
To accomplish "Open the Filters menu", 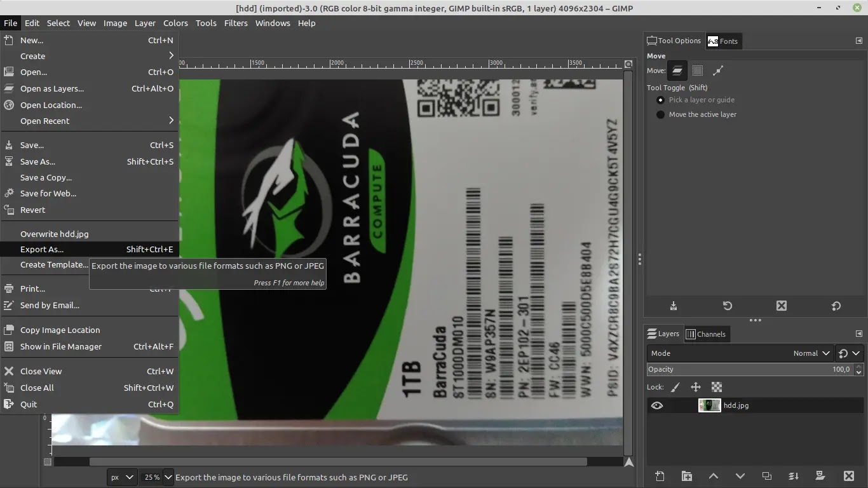I will 236,23.
